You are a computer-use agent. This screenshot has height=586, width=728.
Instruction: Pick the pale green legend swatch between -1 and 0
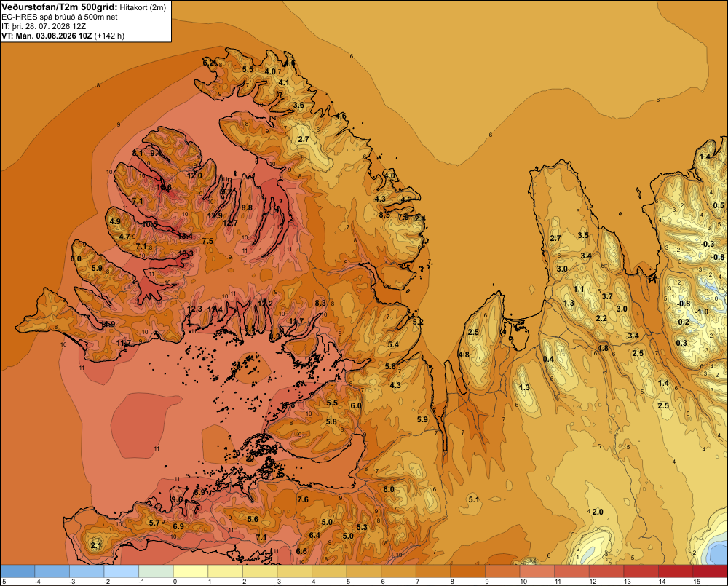(156, 571)
